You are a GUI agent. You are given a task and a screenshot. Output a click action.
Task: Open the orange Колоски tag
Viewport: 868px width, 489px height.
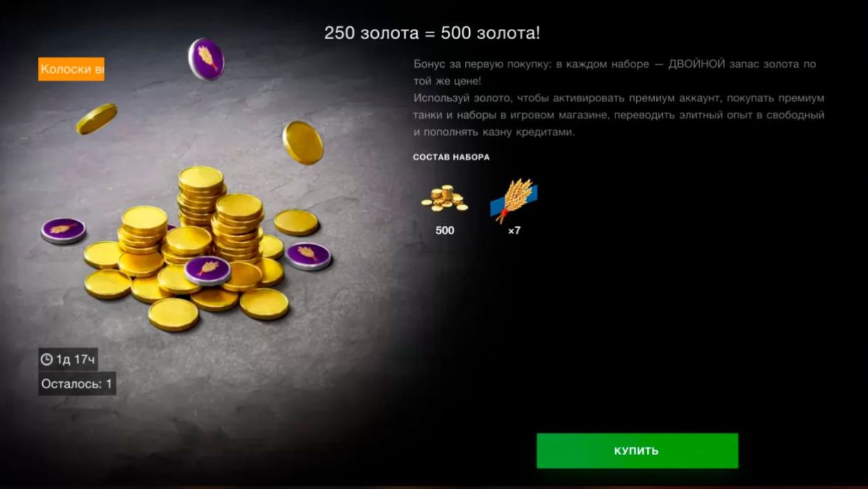pyautogui.click(x=71, y=69)
